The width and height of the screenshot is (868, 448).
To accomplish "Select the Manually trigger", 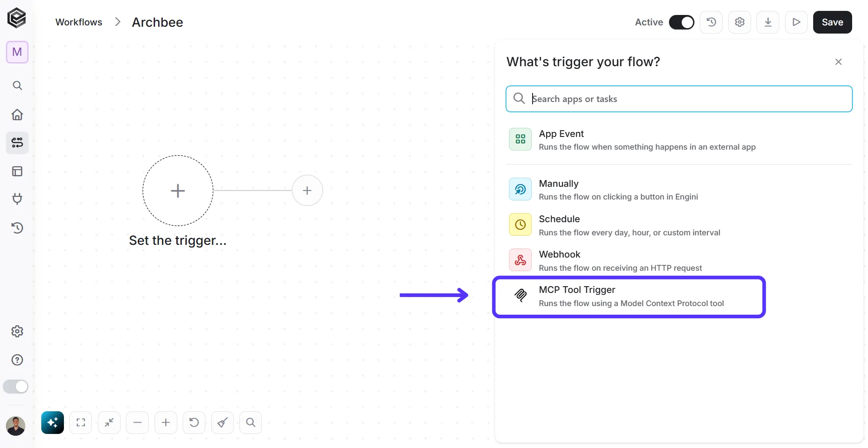I will tap(679, 190).
